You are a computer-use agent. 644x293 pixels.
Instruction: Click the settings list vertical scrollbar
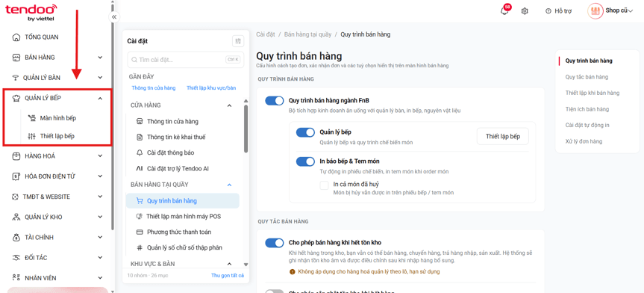click(x=246, y=129)
